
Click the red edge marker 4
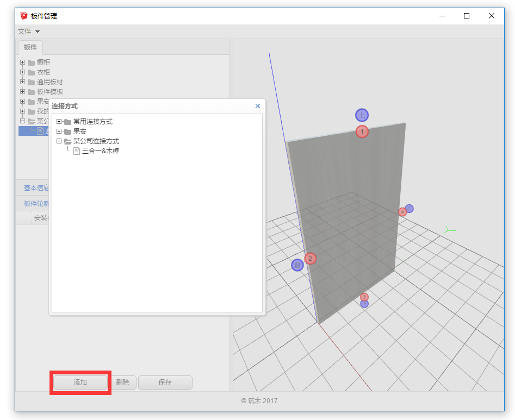pos(402,212)
